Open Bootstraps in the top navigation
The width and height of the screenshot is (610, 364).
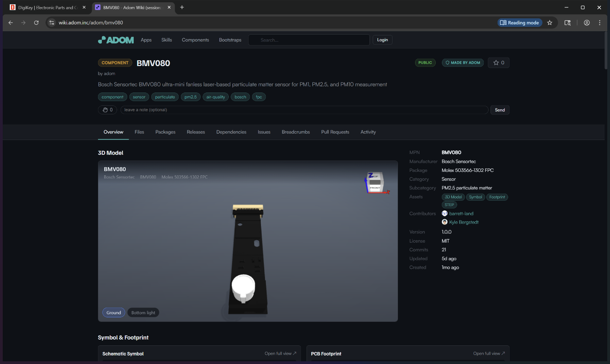click(x=230, y=40)
